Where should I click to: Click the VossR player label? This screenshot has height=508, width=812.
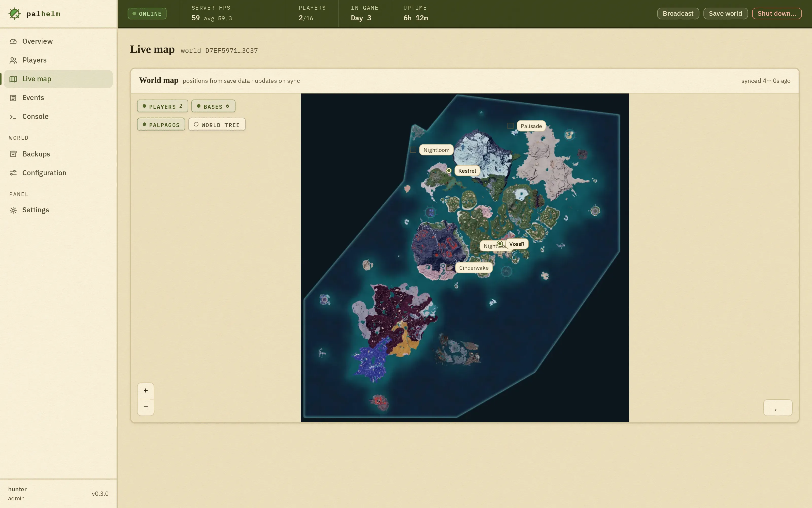click(x=517, y=244)
